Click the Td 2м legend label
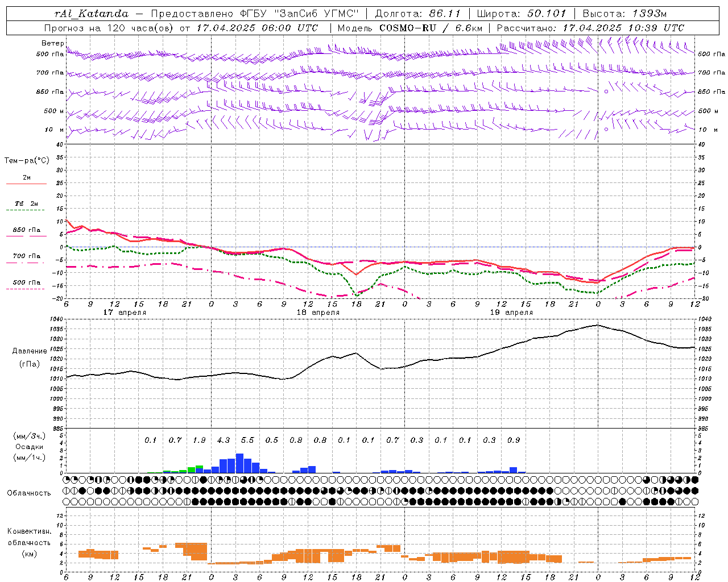728x582 pixels. pos(27,203)
